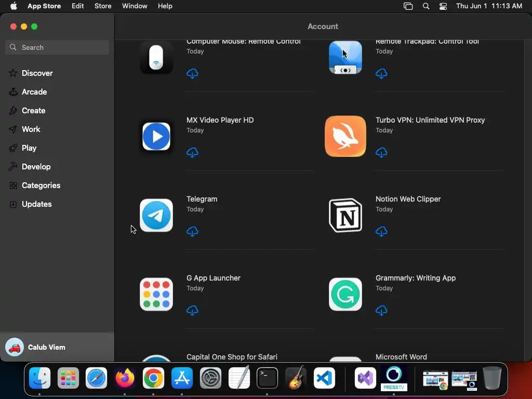Screen dimensions: 532x399
Task: Click the Microsoft Word title
Action: point(401,356)
